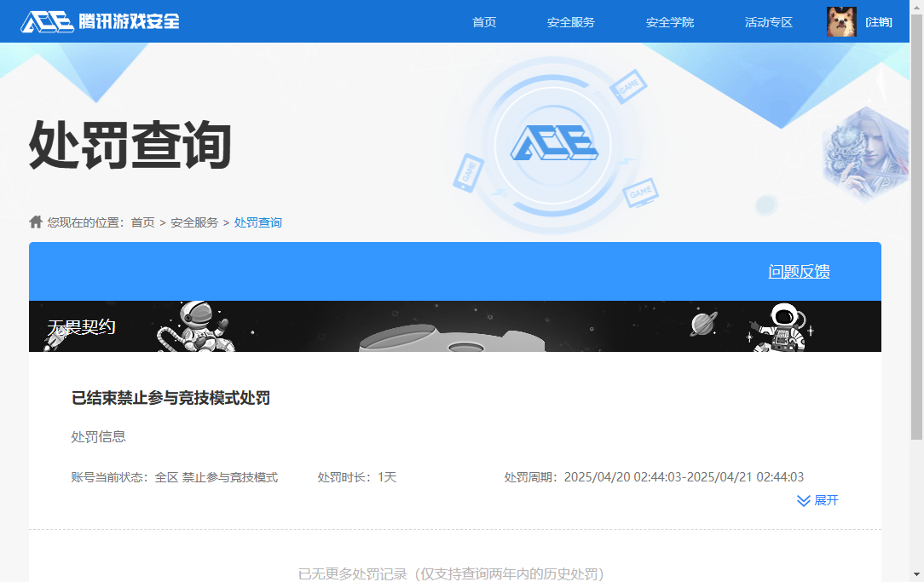Click the astronaut on the banner's right side

pos(783,327)
